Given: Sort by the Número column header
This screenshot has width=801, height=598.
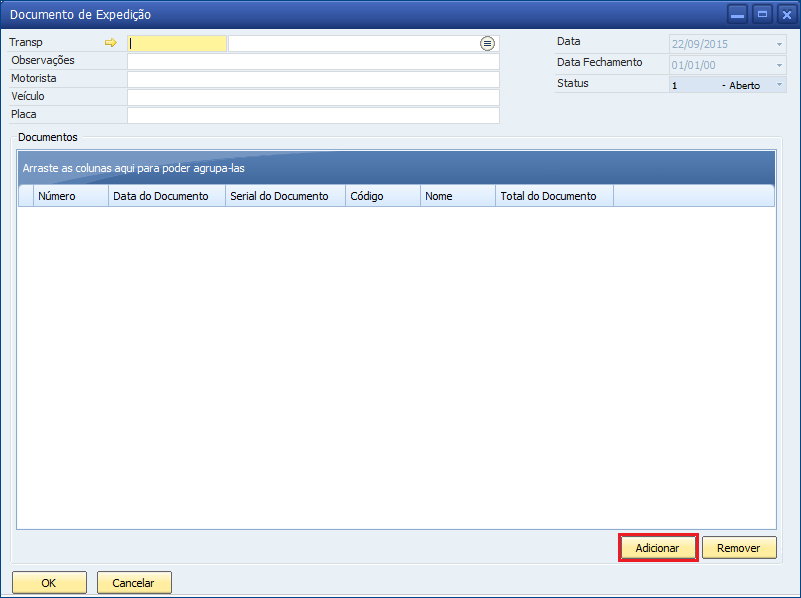Looking at the screenshot, I should tap(71, 196).
